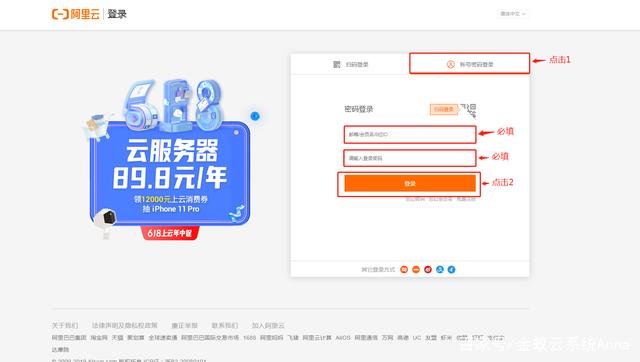Focus the 邮箱/会员名/8位ID input field
Screen dimensions: 640x362
410,134
